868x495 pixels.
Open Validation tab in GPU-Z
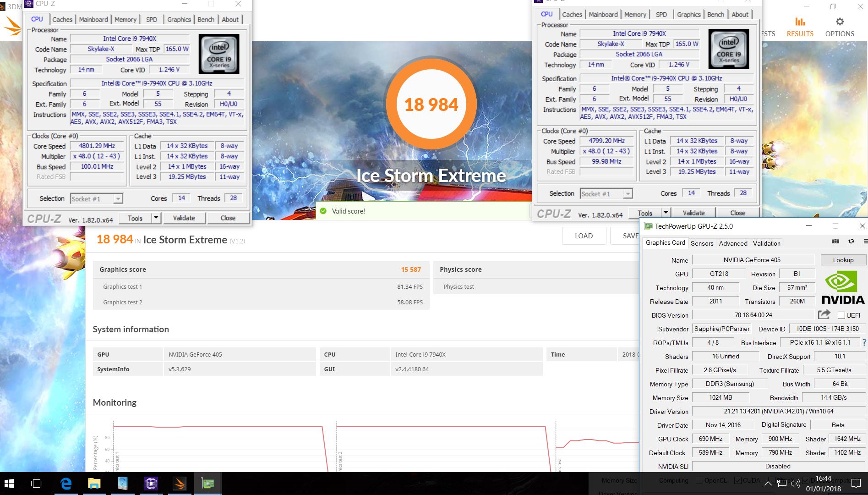pos(767,243)
